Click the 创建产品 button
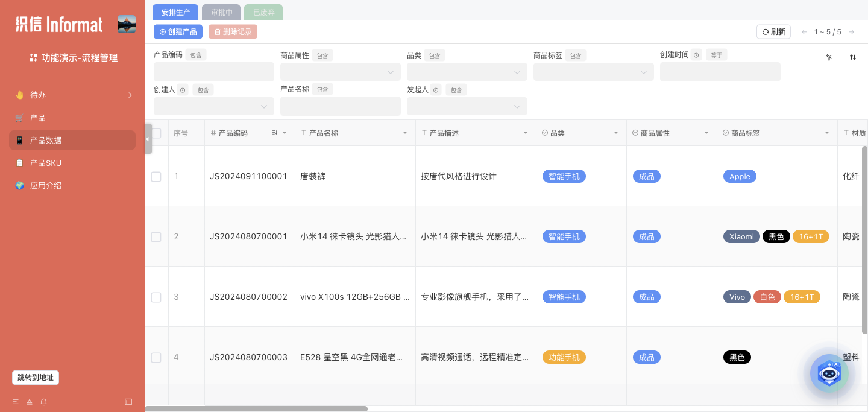This screenshot has width=868, height=412. click(178, 32)
